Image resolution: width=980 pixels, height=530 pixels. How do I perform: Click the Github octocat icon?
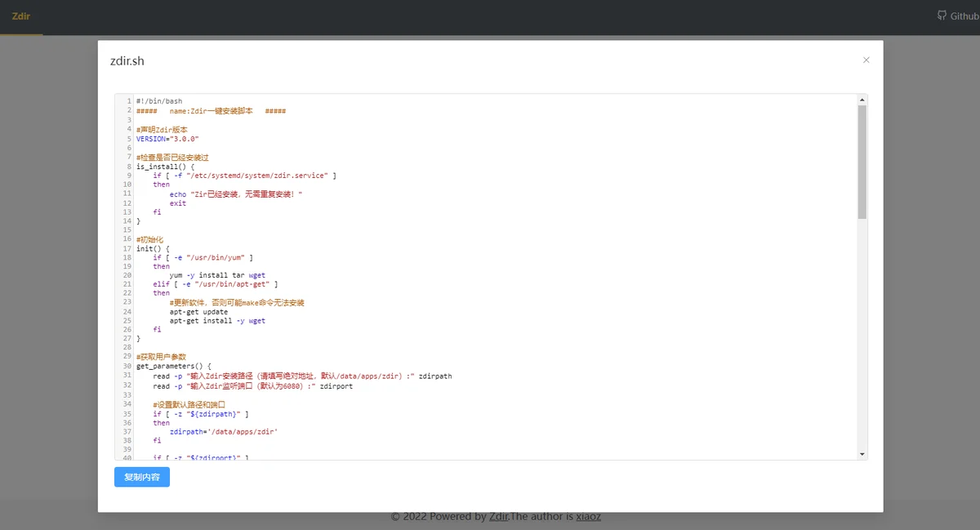(942, 16)
